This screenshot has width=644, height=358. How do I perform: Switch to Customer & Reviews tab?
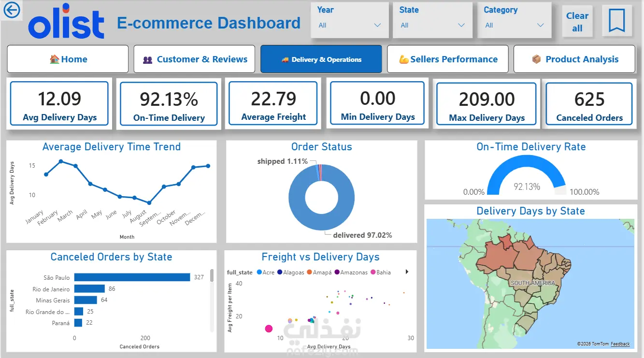click(194, 59)
